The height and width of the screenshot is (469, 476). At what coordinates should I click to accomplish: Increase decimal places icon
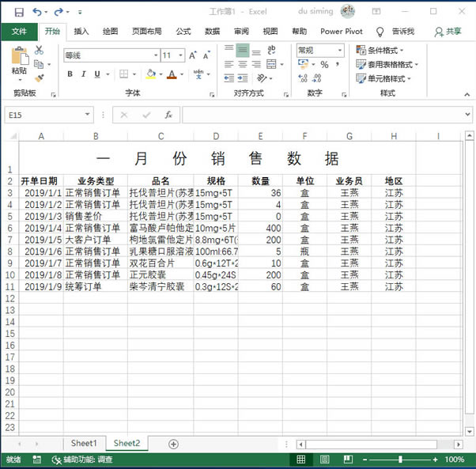pos(303,78)
